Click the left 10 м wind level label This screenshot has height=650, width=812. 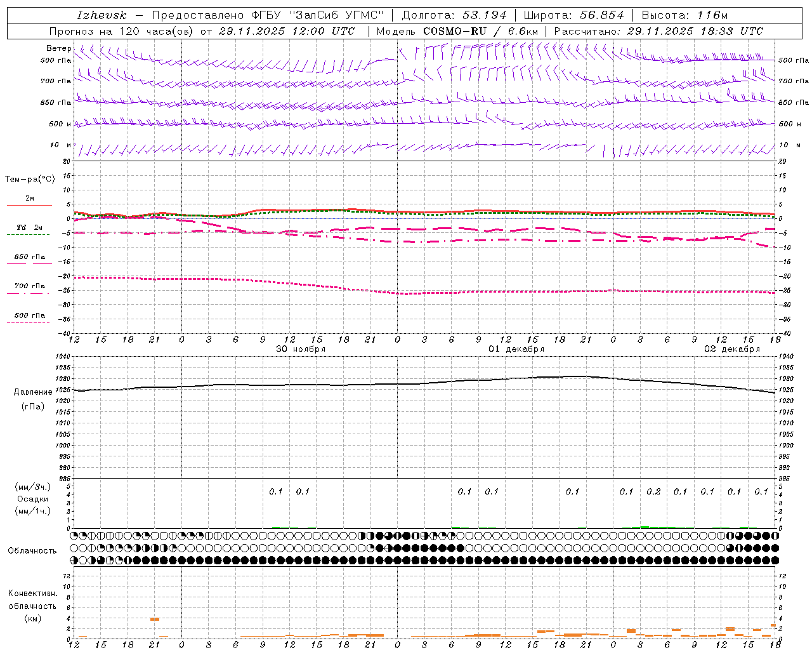(x=60, y=145)
